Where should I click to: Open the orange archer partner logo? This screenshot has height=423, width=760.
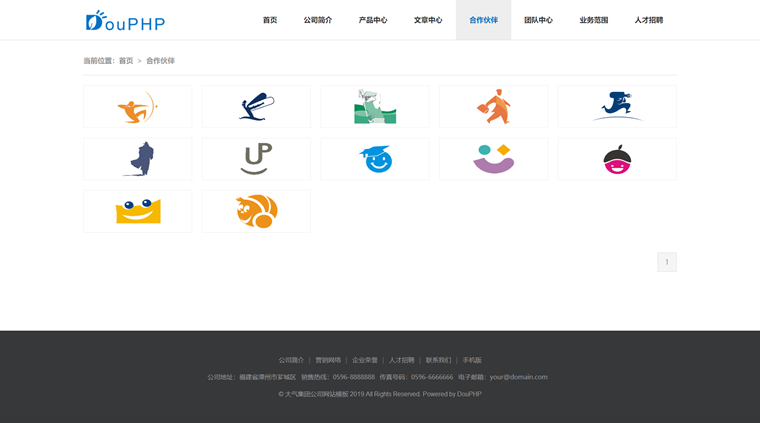(138, 107)
